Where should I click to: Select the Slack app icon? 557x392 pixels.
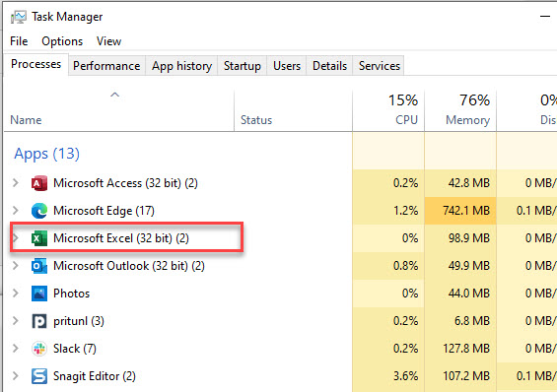pos(39,349)
